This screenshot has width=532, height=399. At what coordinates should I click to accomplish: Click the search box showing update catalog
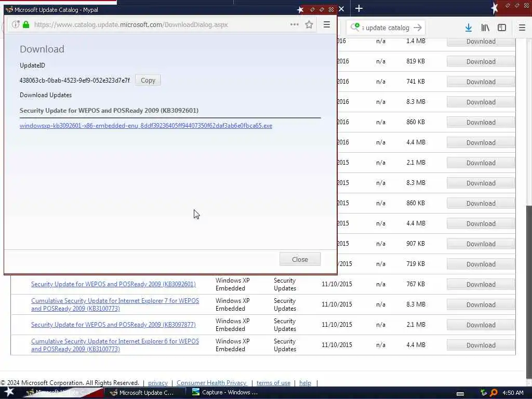coord(387,28)
